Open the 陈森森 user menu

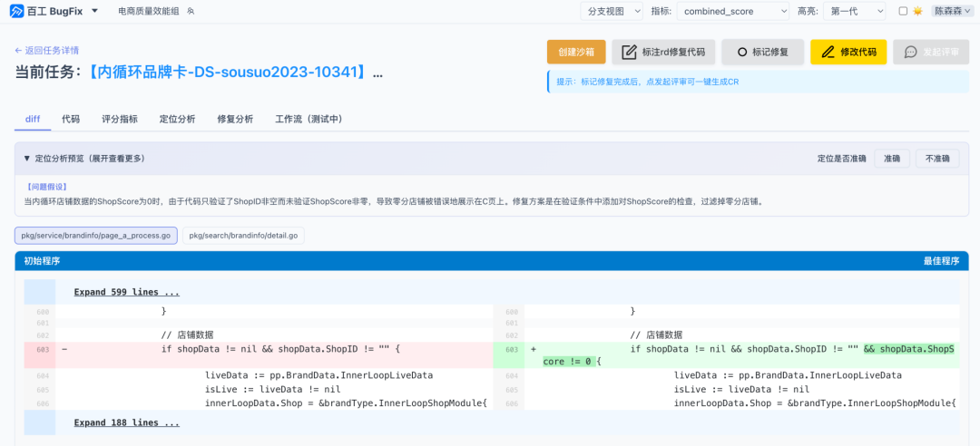point(951,11)
